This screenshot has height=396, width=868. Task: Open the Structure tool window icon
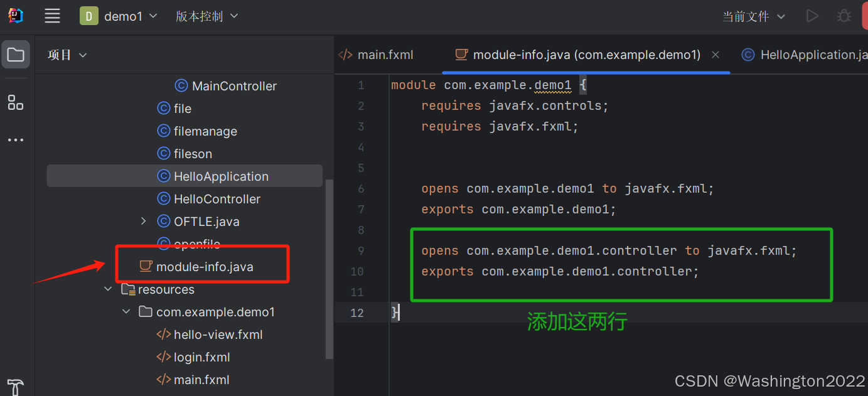[x=15, y=102]
